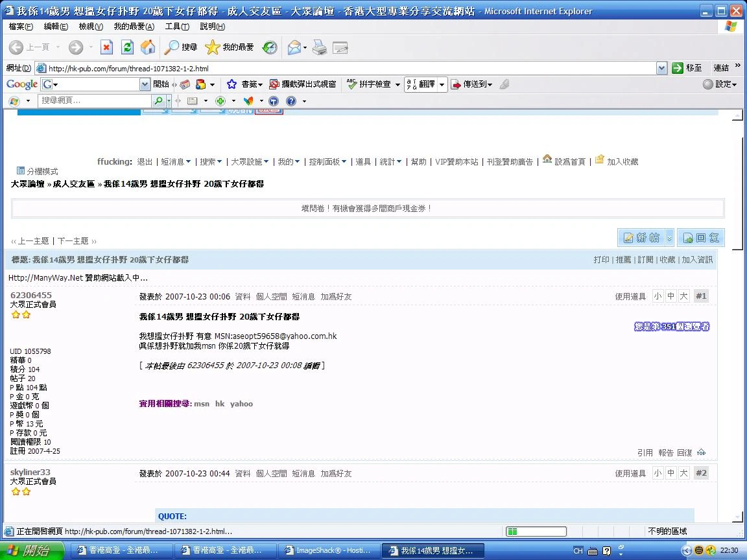Click Google toolbar bookmarks star
The width and height of the screenshot is (747, 560).
[231, 84]
